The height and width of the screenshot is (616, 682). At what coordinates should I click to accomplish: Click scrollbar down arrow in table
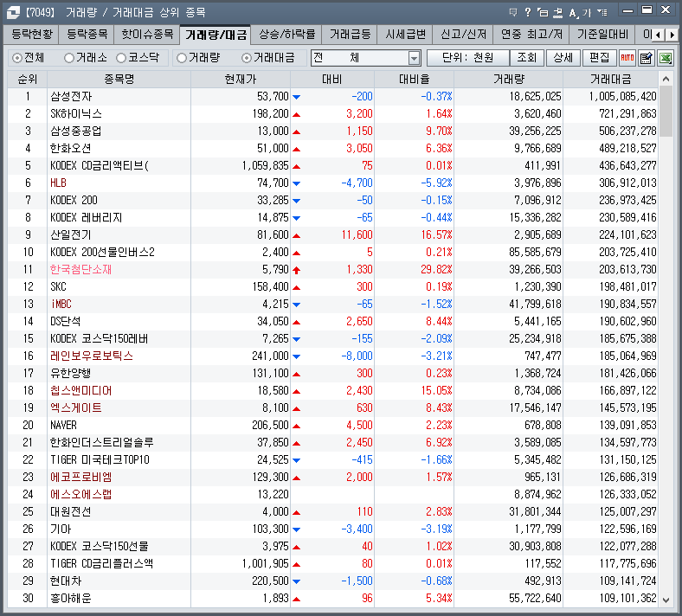(666, 600)
